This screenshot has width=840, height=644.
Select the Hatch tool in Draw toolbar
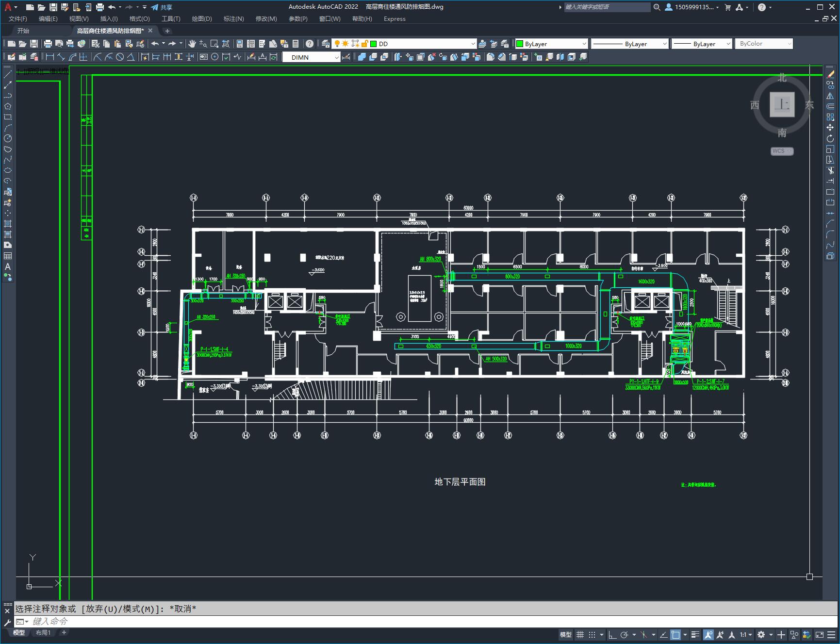8,224
